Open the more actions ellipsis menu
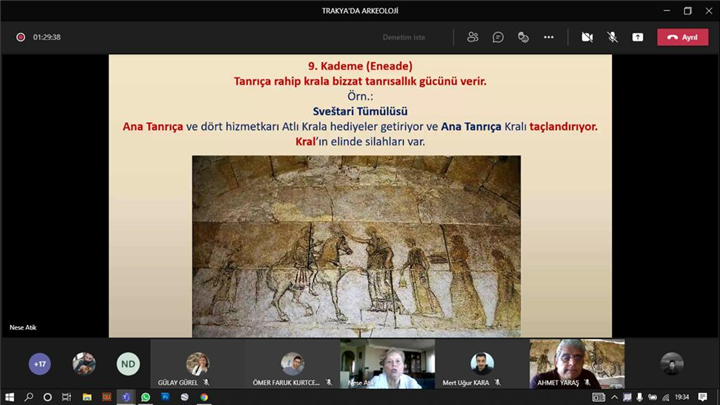 (548, 37)
